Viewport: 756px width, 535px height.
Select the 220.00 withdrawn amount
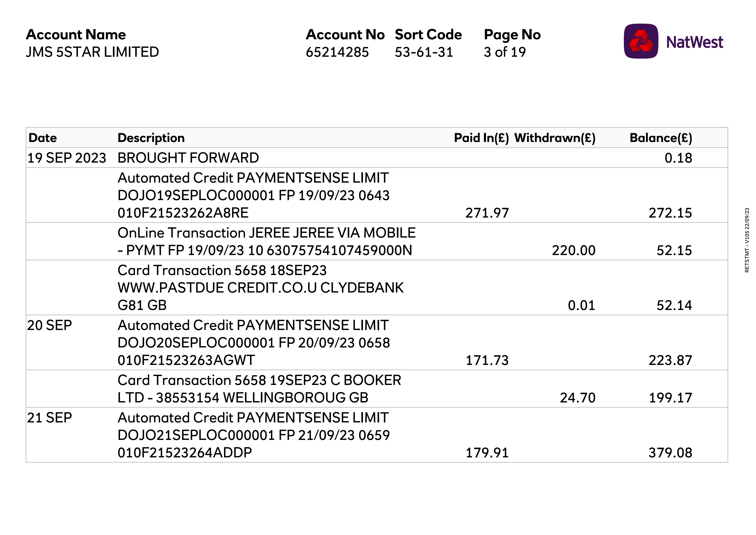[574, 250]
